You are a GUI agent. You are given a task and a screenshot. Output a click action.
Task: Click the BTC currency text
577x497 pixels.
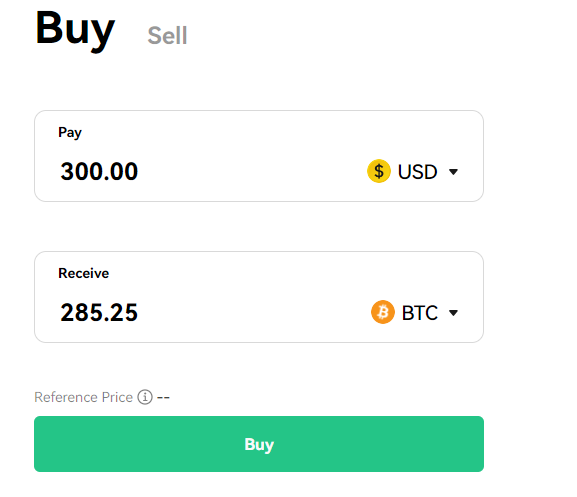coord(420,313)
